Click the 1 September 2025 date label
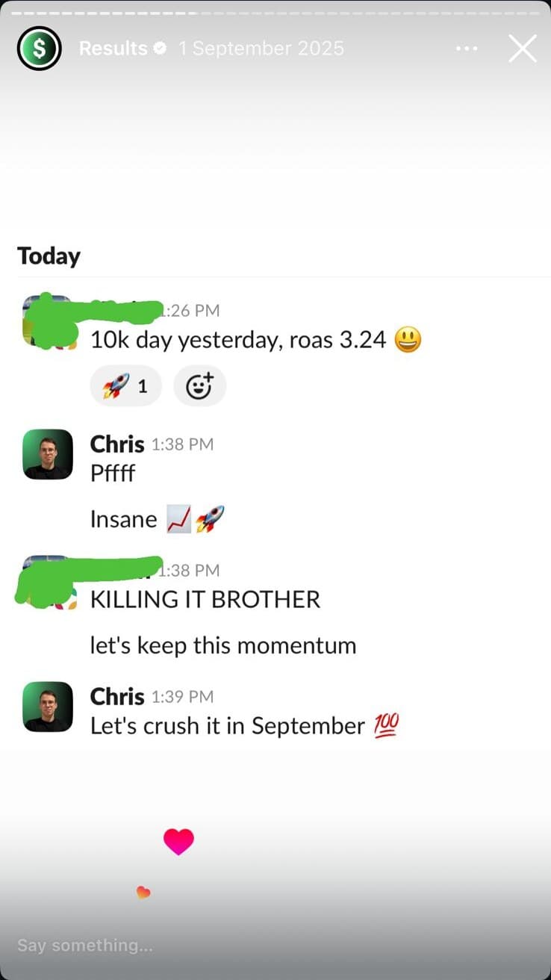The width and height of the screenshot is (551, 980). point(261,48)
